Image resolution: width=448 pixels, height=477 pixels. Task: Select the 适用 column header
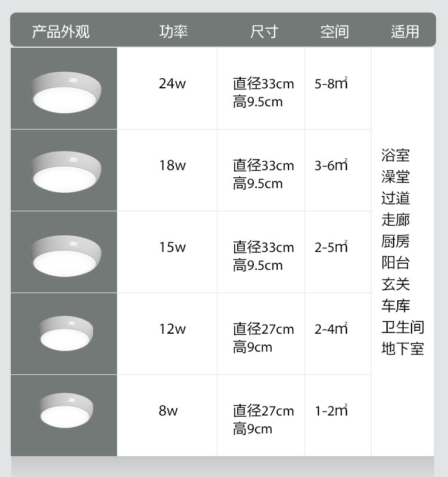click(x=405, y=32)
